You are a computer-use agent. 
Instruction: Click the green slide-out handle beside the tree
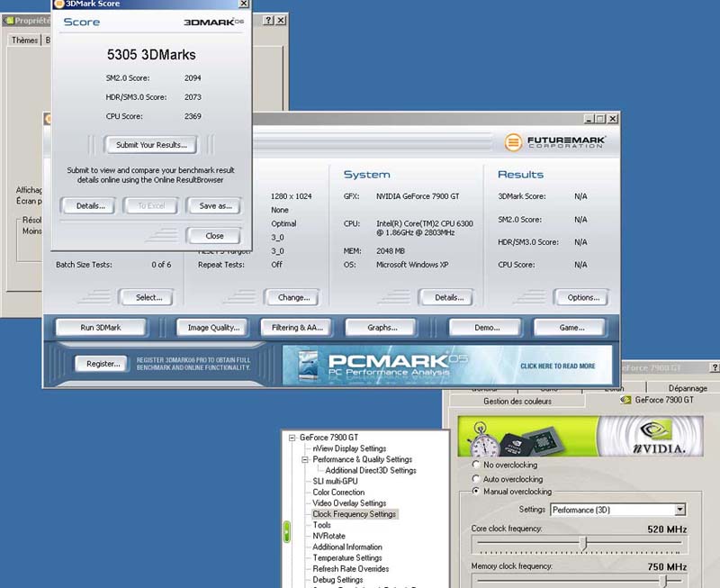(x=287, y=532)
